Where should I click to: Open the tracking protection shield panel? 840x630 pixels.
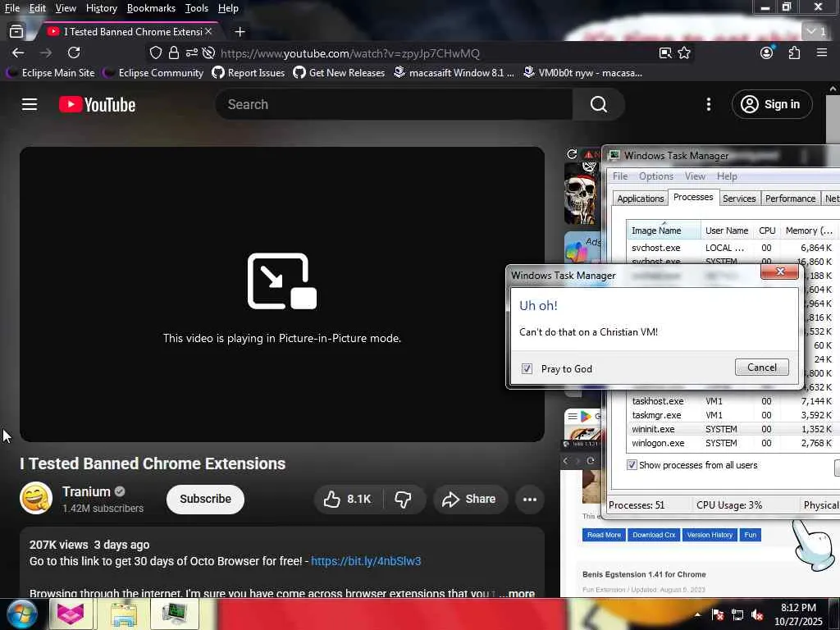coord(155,52)
